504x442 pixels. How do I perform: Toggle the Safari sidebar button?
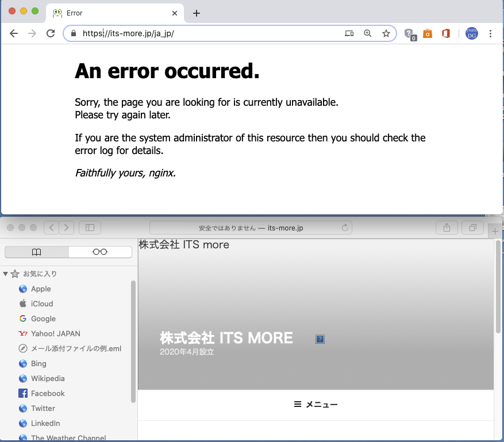click(x=90, y=228)
